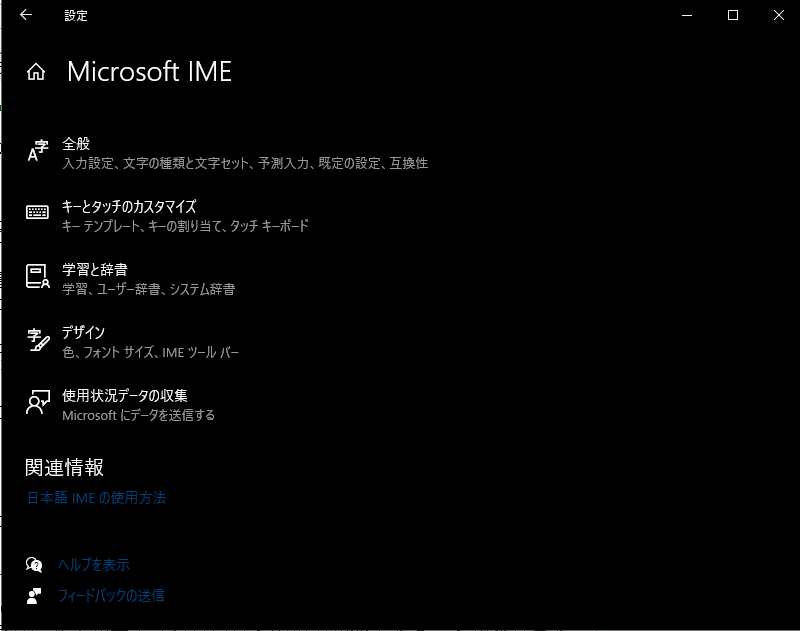Open 全般 settings
Screen dimensions: 800x631
click(76, 144)
